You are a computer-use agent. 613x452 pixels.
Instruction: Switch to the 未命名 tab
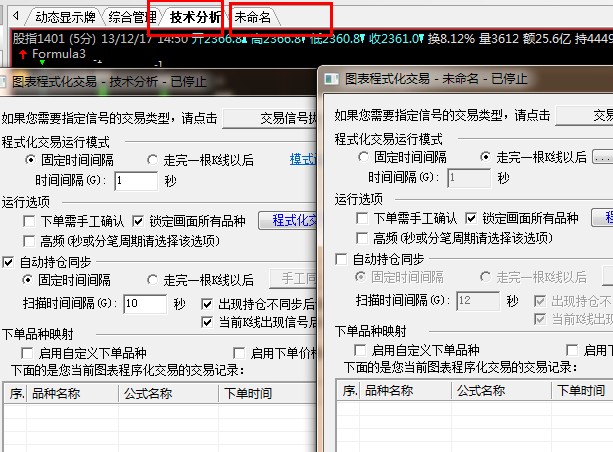(x=252, y=17)
